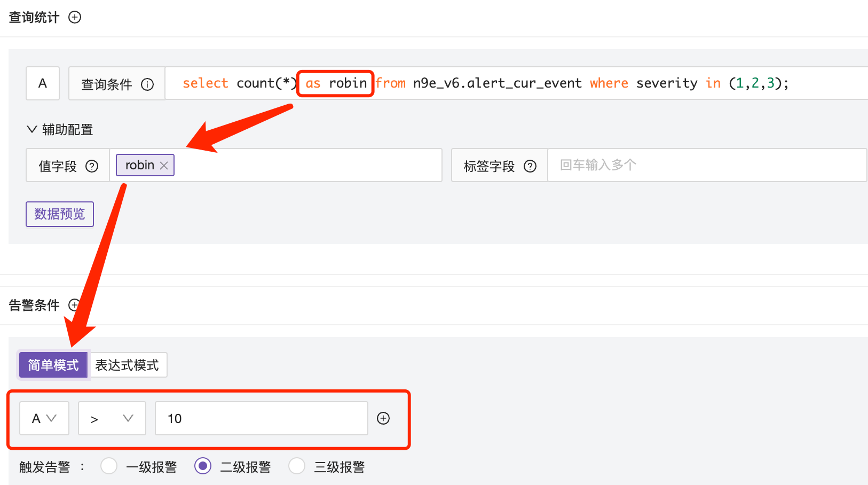Viewport: 868px width, 485px height.
Task: Click the A query identifier box
Action: click(42, 83)
